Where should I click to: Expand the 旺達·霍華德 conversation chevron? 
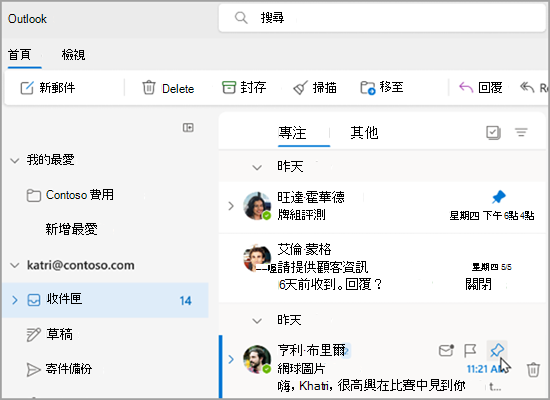(231, 206)
